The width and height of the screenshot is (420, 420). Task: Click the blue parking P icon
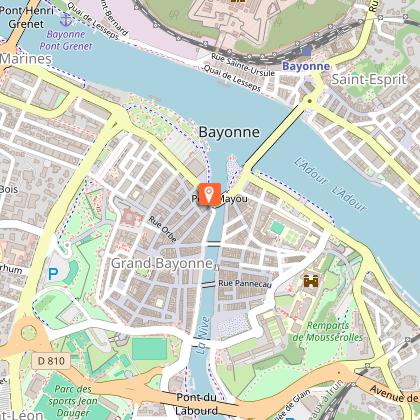click(x=53, y=274)
